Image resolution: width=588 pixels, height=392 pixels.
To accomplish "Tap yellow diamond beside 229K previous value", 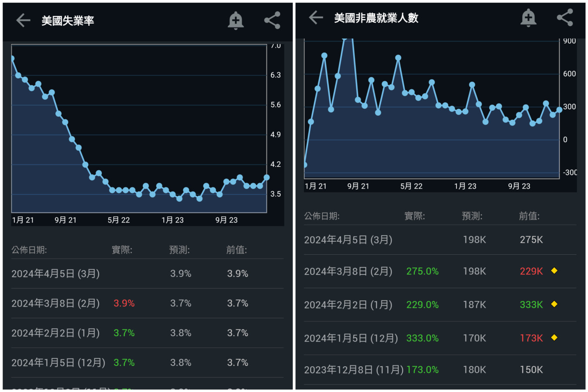I will (554, 270).
